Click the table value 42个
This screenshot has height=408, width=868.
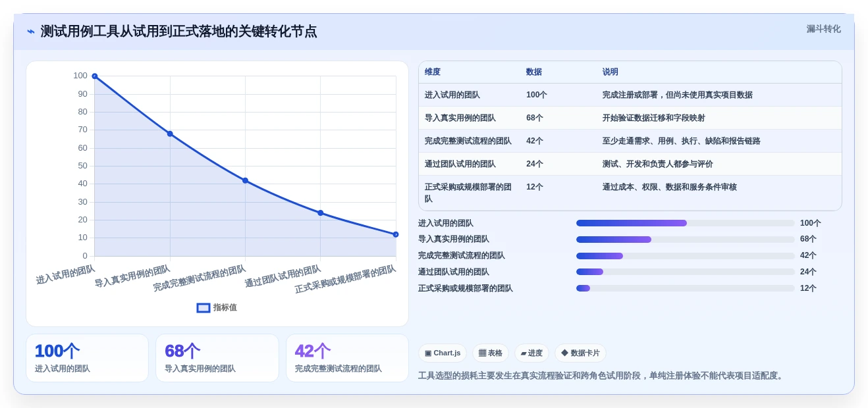pos(535,141)
